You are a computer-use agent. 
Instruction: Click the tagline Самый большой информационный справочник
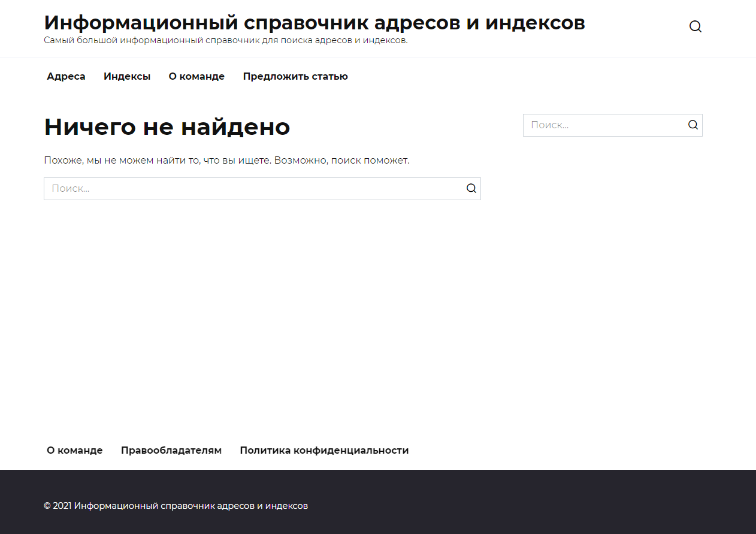pyautogui.click(x=225, y=41)
